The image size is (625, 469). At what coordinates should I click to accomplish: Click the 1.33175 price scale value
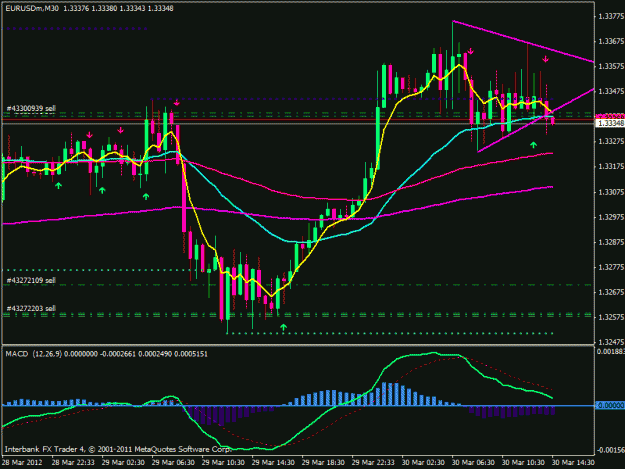(611, 167)
